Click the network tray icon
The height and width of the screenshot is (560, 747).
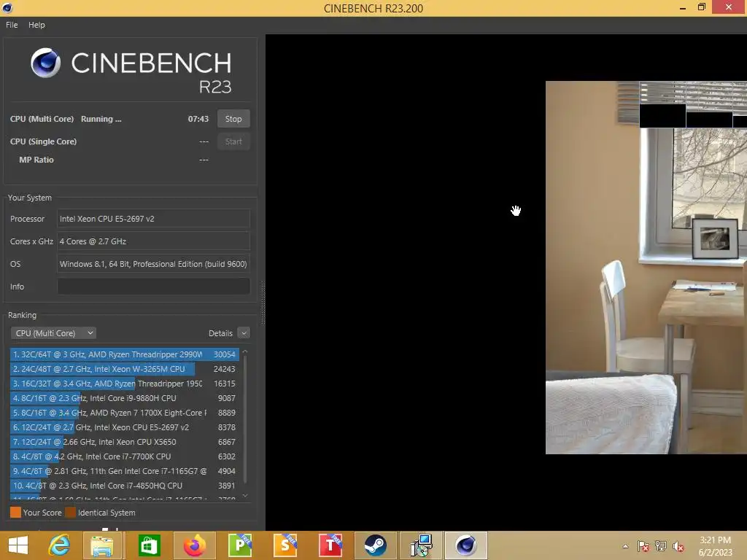point(661,546)
